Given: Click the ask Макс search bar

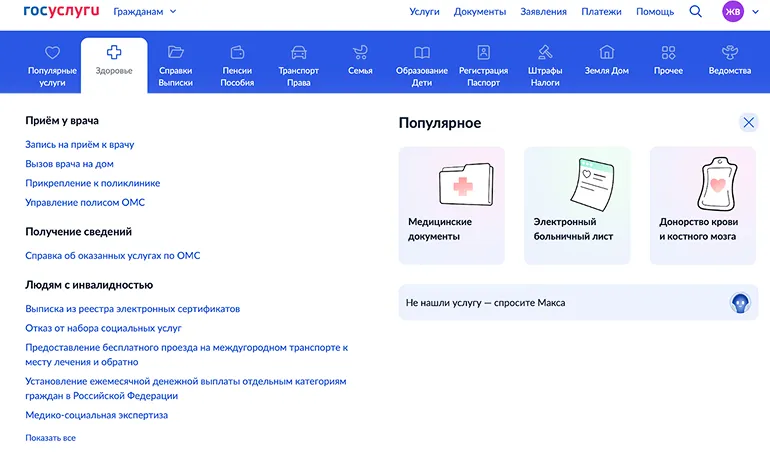Looking at the screenshot, I should (x=578, y=303).
